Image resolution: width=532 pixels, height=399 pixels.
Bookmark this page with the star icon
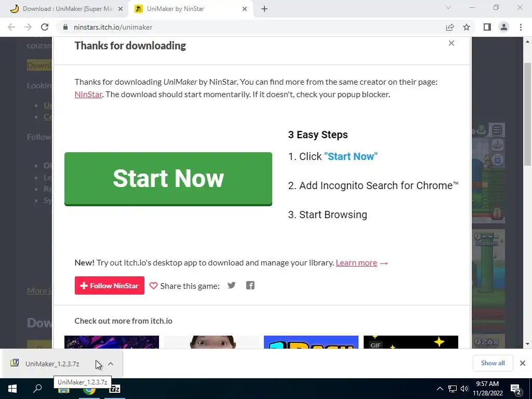tap(467, 27)
